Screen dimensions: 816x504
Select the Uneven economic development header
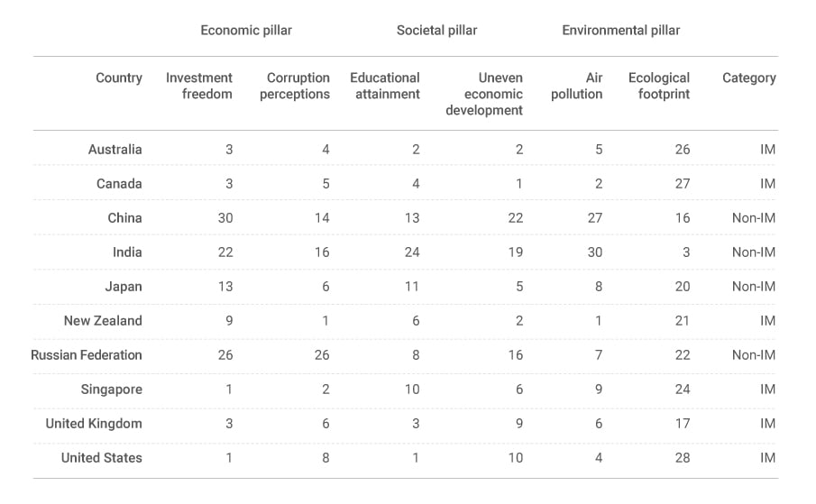click(484, 94)
